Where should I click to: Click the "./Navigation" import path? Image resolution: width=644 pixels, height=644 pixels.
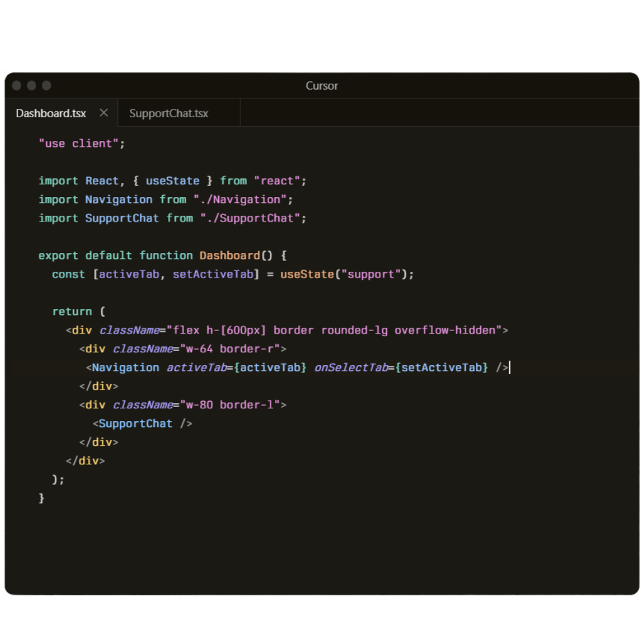click(x=240, y=200)
